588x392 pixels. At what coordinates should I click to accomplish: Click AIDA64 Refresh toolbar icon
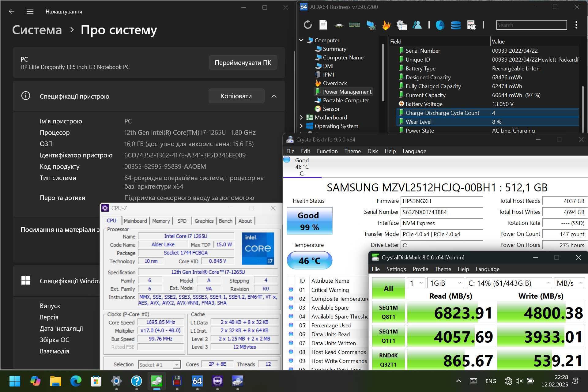pyautogui.click(x=307, y=25)
